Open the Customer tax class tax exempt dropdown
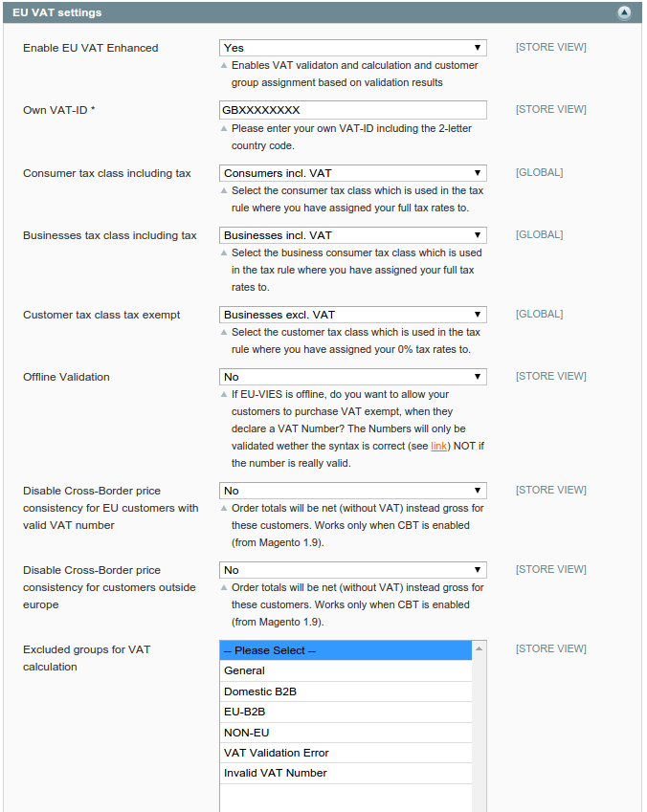This screenshot has height=812, width=647. [352, 314]
